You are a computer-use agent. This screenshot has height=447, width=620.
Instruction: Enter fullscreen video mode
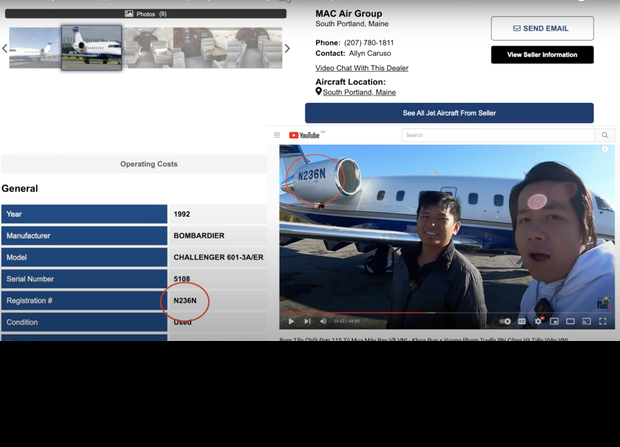603,321
